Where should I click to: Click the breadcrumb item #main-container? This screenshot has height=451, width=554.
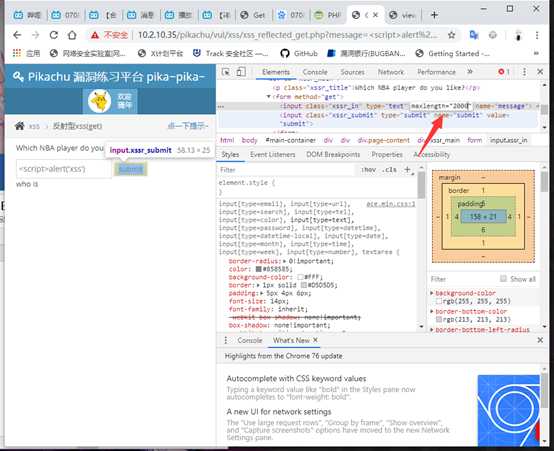[290, 140]
